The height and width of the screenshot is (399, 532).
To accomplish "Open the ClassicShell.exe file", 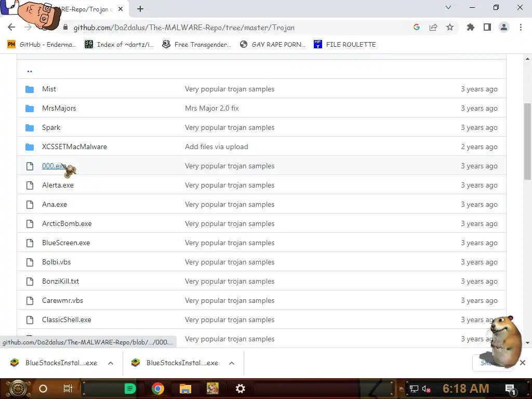I will point(66,320).
